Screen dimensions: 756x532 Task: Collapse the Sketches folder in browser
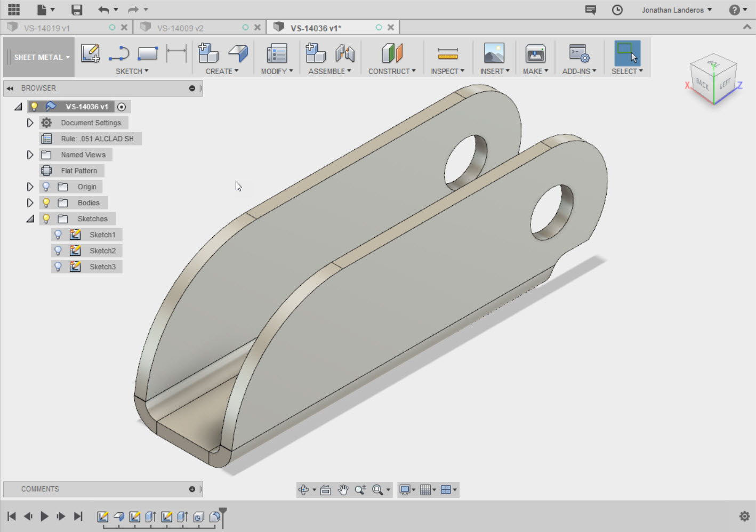[x=30, y=219]
